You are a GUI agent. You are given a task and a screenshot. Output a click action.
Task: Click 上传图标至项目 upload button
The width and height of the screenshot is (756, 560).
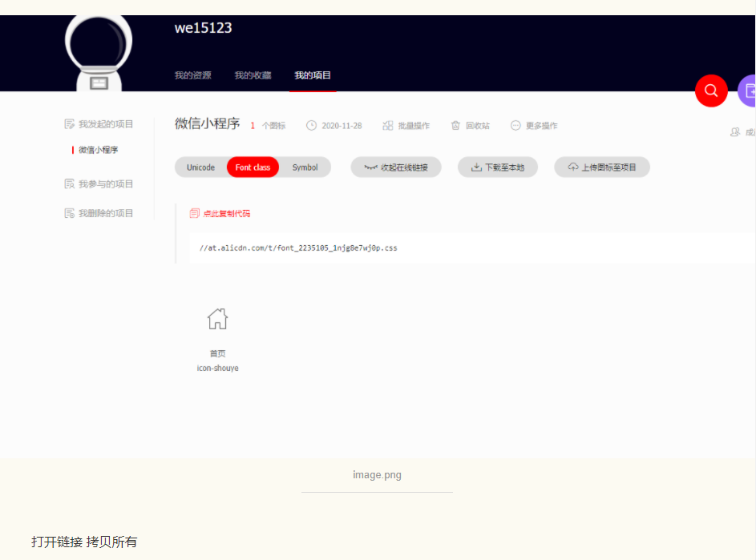tap(602, 167)
